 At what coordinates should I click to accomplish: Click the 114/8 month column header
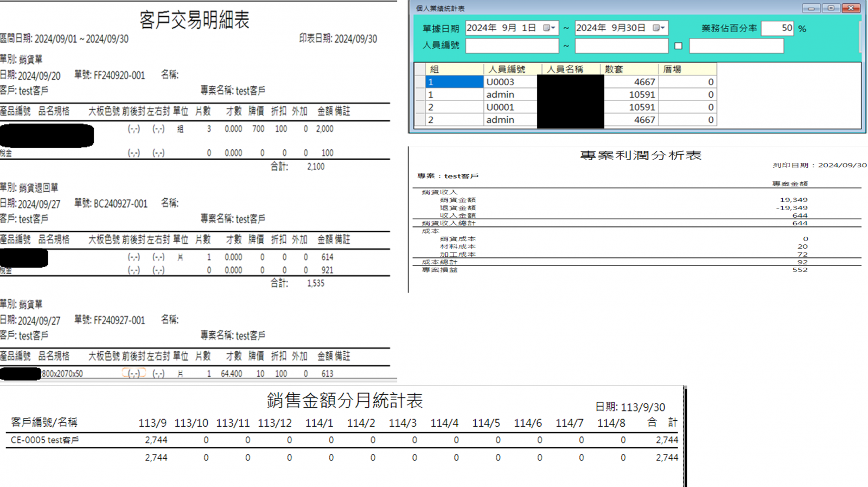[x=611, y=423]
